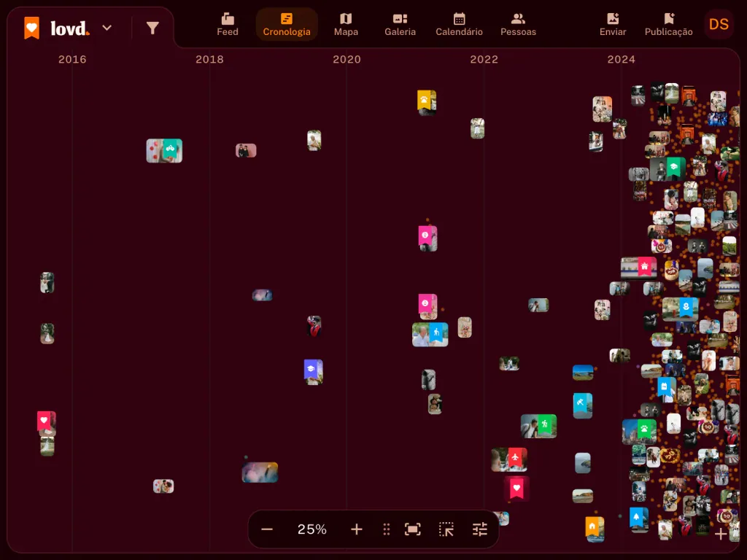Open the Calendário tab
This screenshot has height=560, width=747.
[460, 25]
